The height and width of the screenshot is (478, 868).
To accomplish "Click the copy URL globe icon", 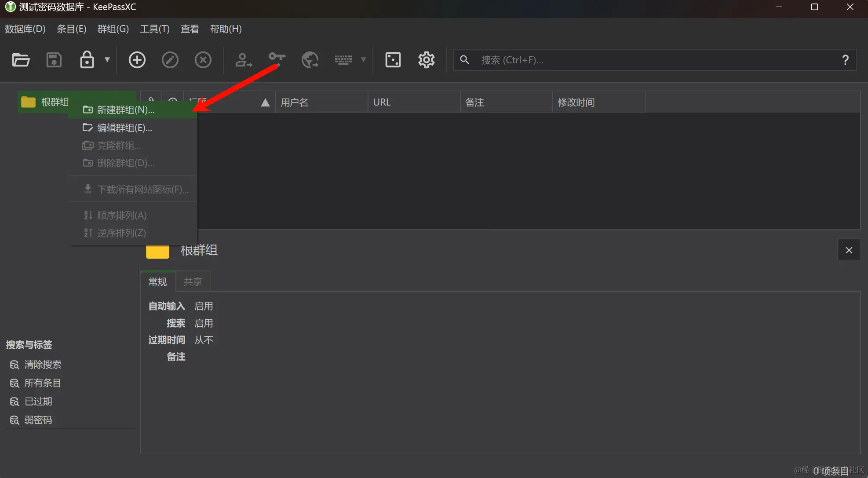I will 310,60.
